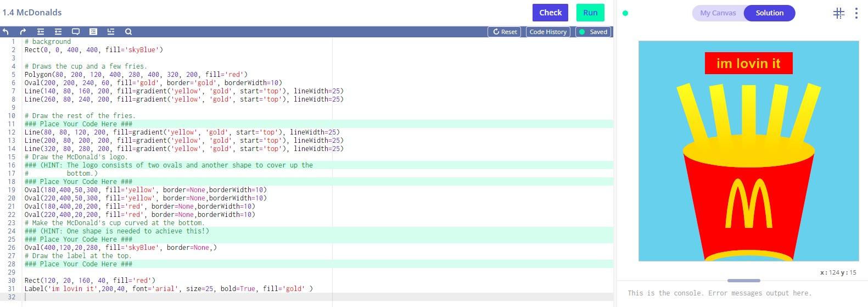Switch to Solution view
Image resolution: width=868 pixels, height=307 pixels.
769,13
